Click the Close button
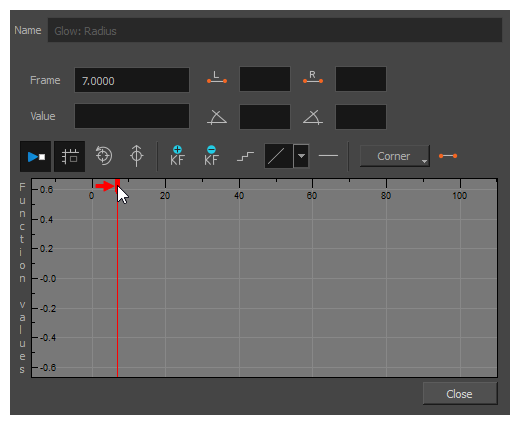Screen dimensions: 520x425 (460, 394)
